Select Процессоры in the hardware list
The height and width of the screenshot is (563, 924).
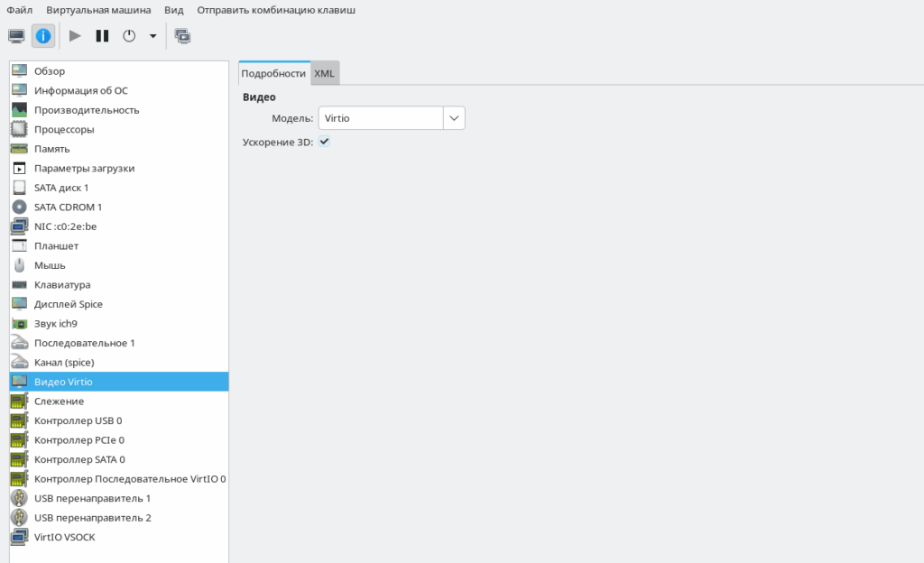64,129
